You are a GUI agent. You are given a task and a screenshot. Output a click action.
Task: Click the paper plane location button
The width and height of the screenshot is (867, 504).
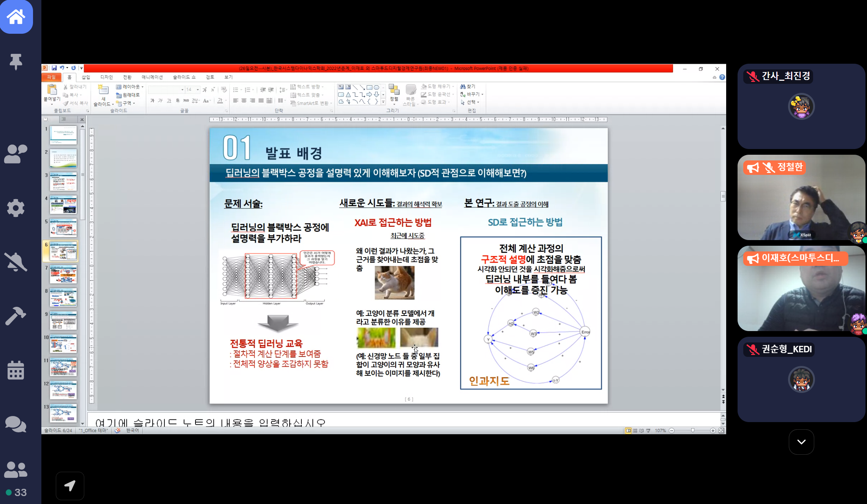pyautogui.click(x=70, y=486)
